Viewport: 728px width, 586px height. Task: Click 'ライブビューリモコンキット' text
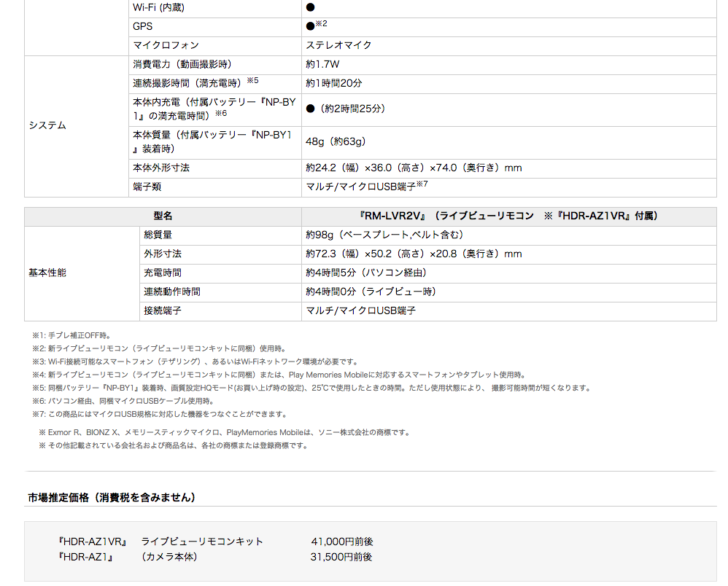click(202, 542)
